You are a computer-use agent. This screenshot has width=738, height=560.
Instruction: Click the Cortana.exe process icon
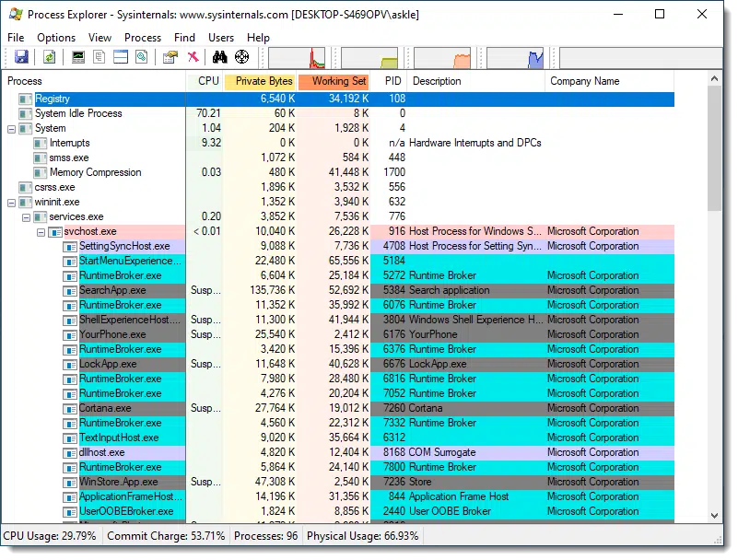point(70,408)
